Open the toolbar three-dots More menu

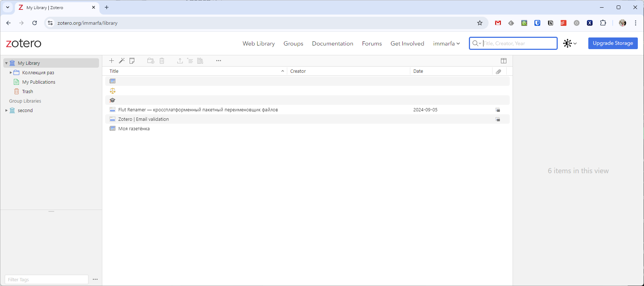click(x=218, y=61)
